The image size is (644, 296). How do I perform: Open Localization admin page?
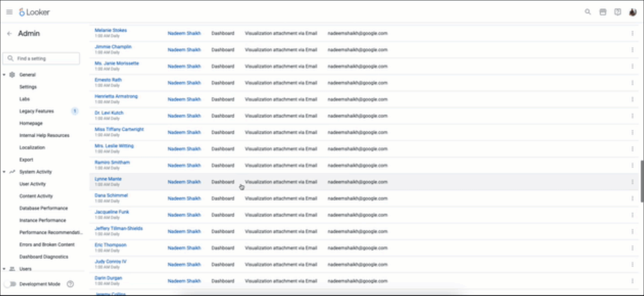coord(32,147)
